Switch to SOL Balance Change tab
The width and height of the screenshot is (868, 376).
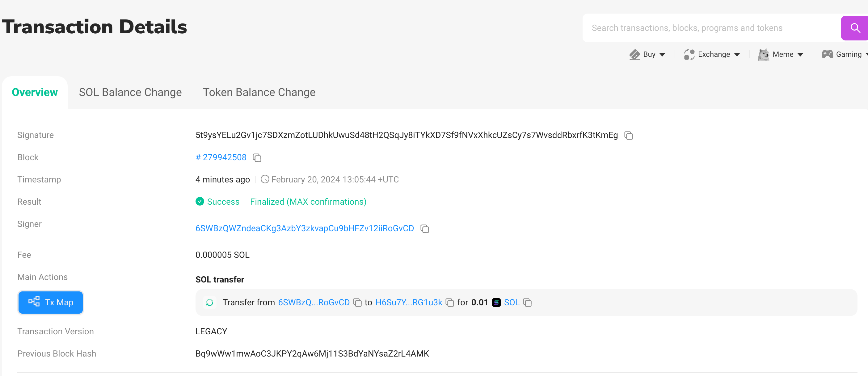click(x=130, y=92)
